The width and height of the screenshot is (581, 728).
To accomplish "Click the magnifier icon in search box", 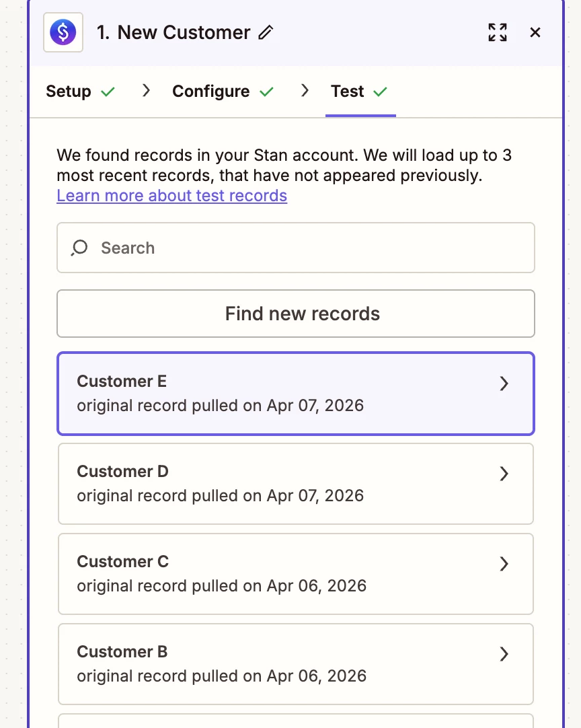I will coord(79,248).
